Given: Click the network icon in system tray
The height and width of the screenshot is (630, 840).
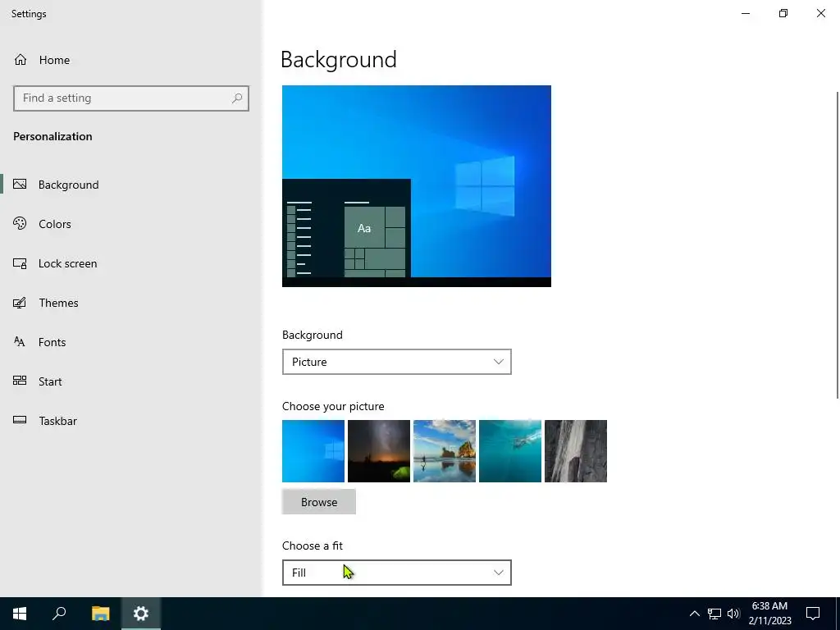Looking at the screenshot, I should coord(714,614).
